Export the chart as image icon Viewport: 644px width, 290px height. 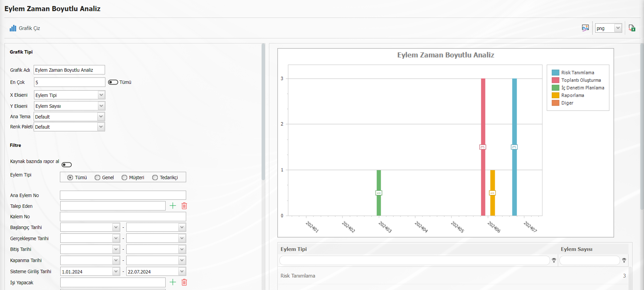[585, 28]
